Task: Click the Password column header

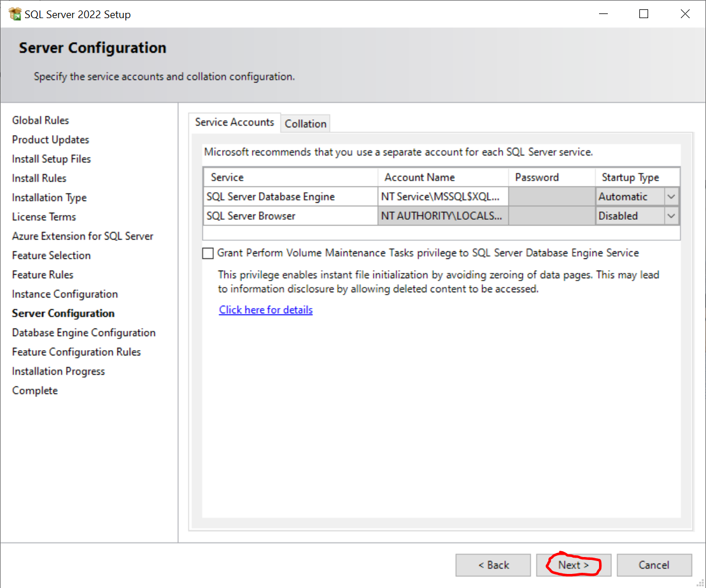Action: (552, 178)
